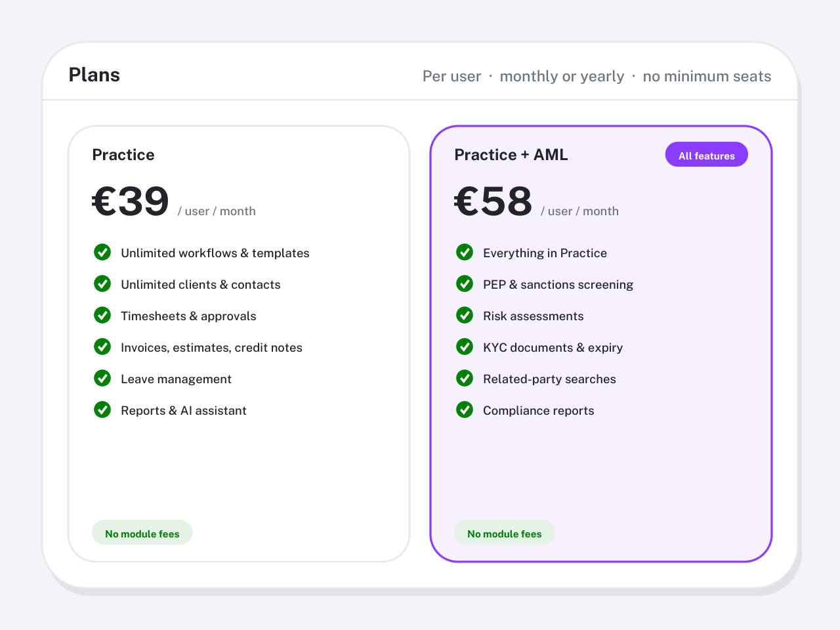
Task: Click the Risk assessments text
Action: [533, 316]
